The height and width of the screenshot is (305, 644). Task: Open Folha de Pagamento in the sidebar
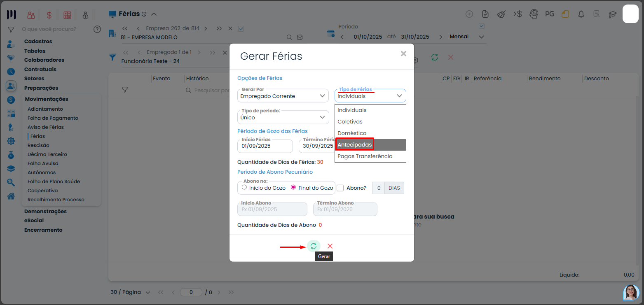pyautogui.click(x=53, y=118)
